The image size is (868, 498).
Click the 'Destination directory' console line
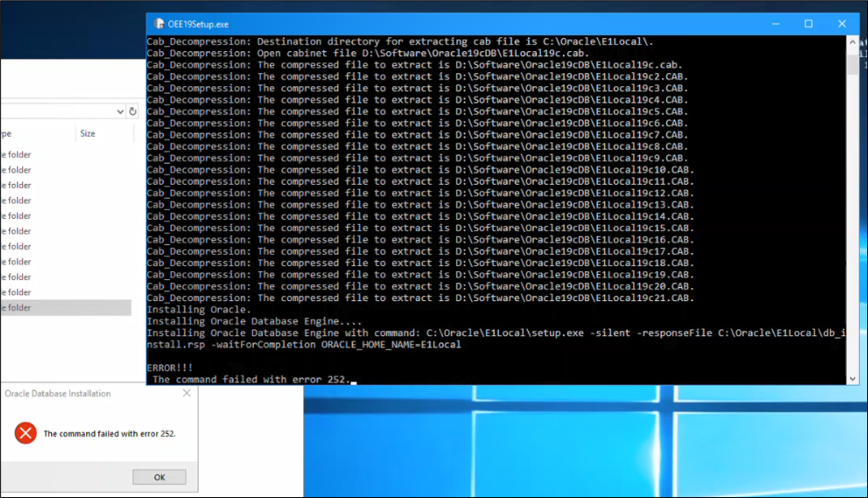click(x=400, y=41)
